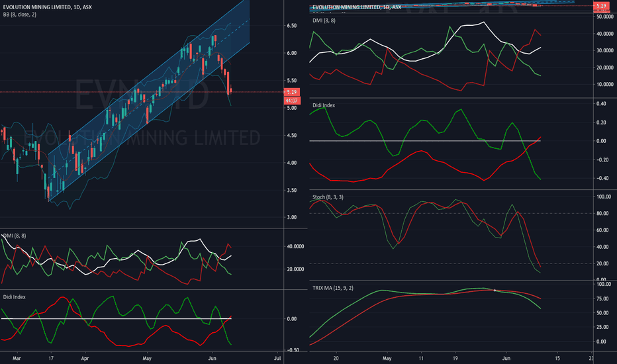
Task: Click Apr on the left time axis
Action: coord(85,359)
